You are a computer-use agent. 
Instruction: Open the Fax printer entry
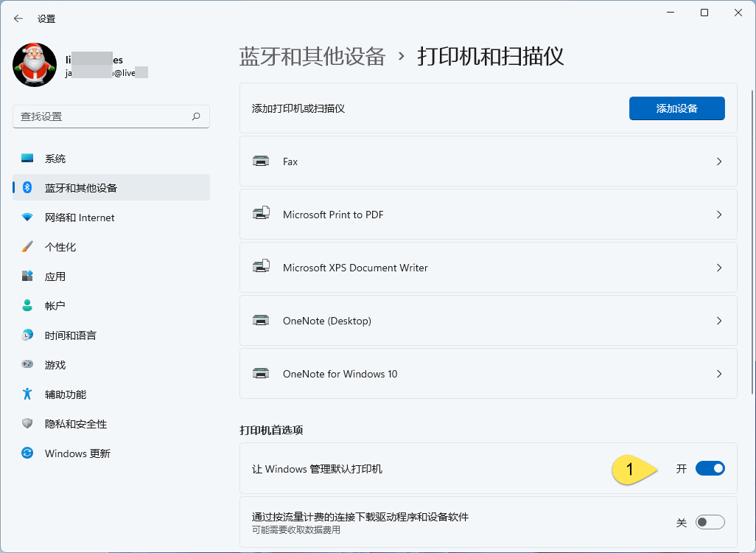tap(488, 161)
